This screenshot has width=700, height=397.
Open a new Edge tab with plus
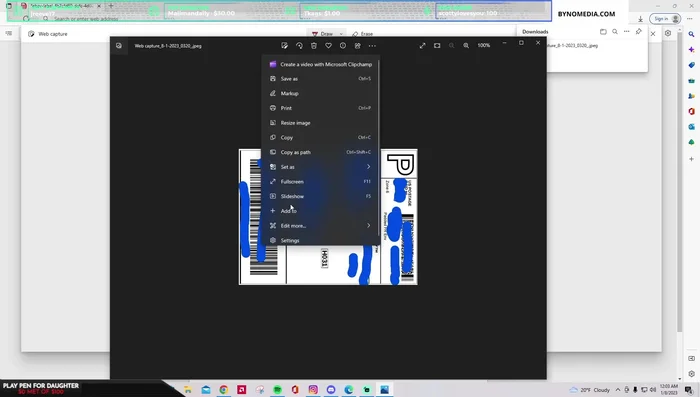tap(111, 6)
